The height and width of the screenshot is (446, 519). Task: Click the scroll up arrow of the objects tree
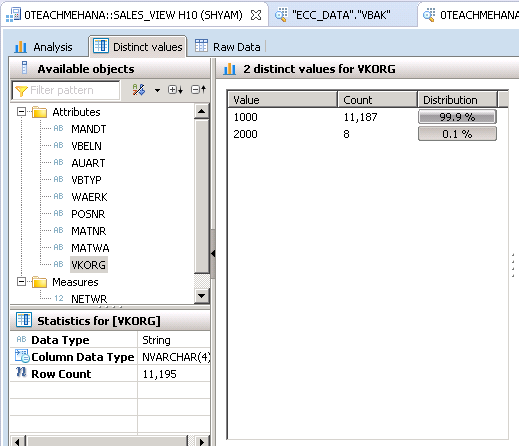[201, 111]
